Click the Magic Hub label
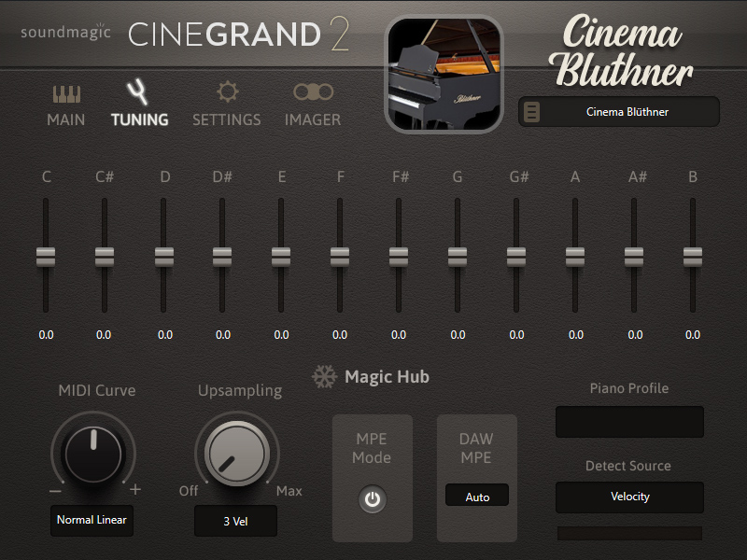Viewport: 747px width, 560px height. (x=387, y=377)
